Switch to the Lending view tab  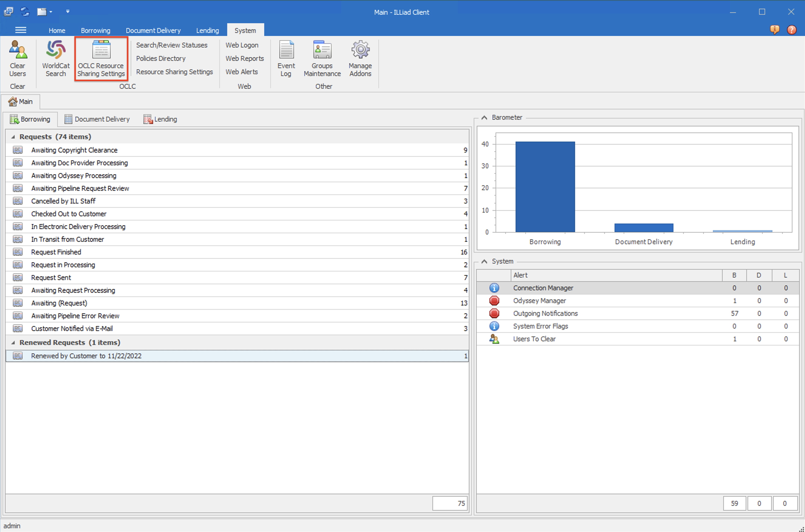(165, 119)
